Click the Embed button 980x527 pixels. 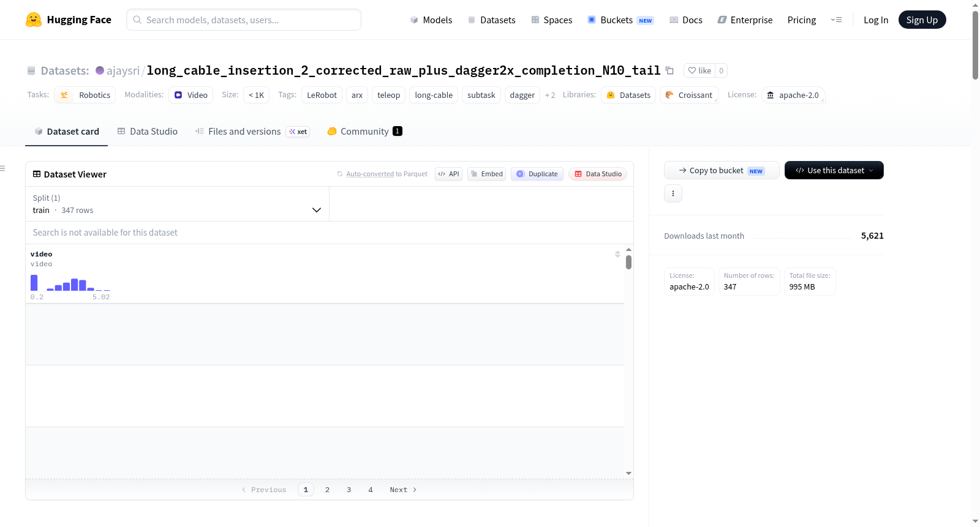click(487, 174)
